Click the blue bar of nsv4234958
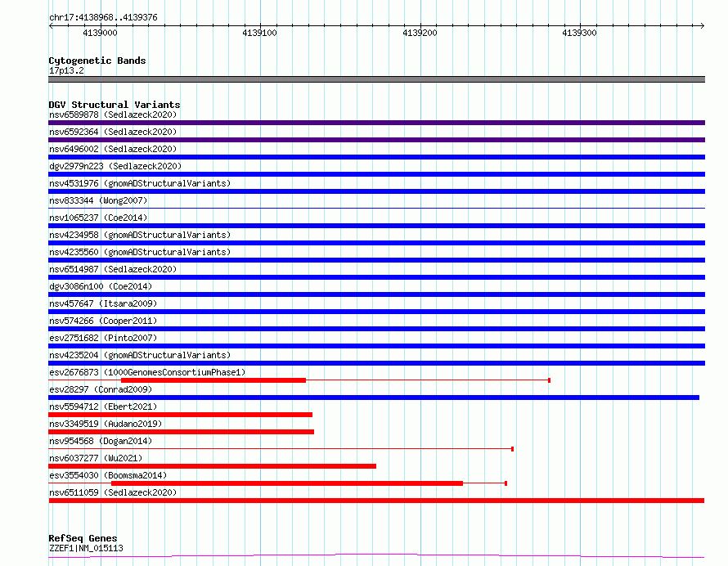 (x=376, y=243)
